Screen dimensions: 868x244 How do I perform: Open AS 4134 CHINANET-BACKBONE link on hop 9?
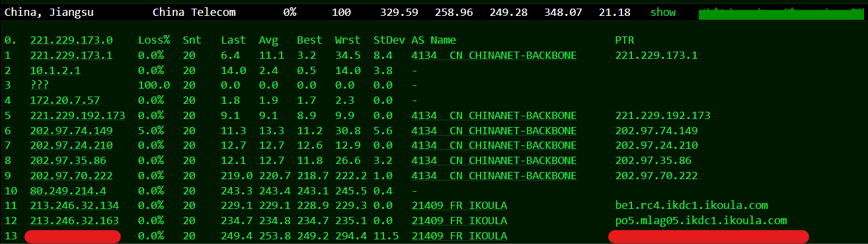pos(494,176)
